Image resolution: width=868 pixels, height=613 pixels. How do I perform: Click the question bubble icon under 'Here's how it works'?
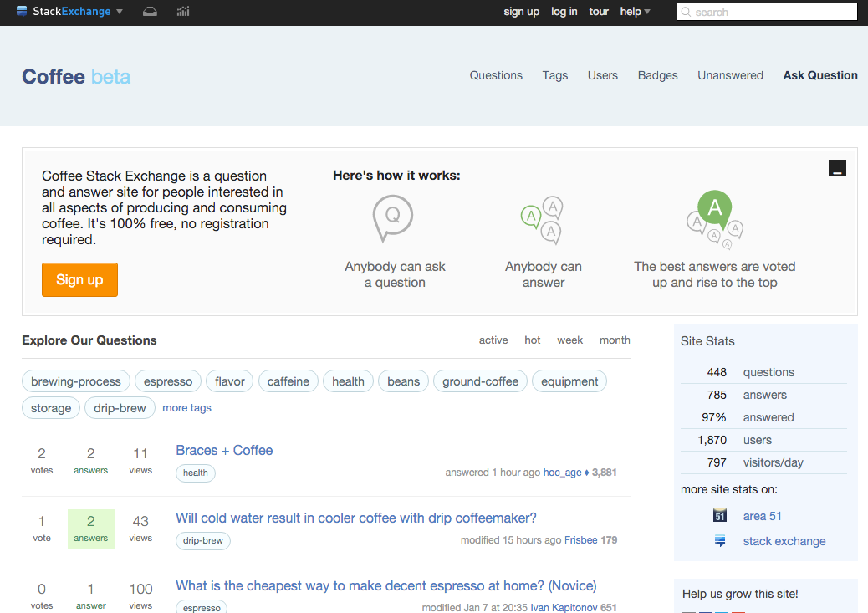point(393,217)
